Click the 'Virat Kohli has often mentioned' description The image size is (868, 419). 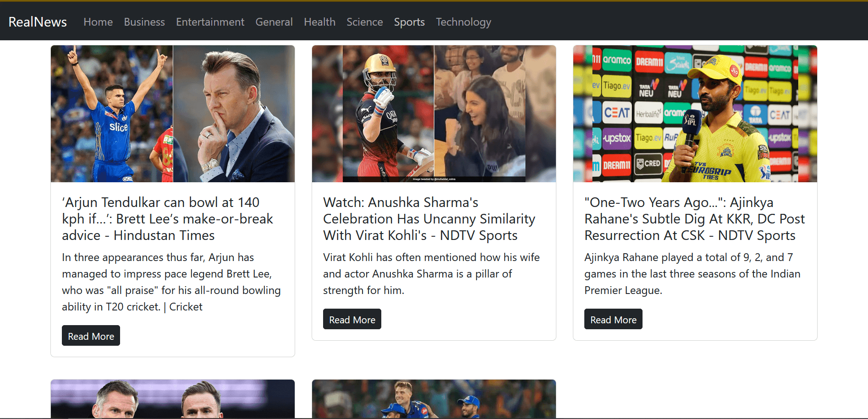[432, 274]
